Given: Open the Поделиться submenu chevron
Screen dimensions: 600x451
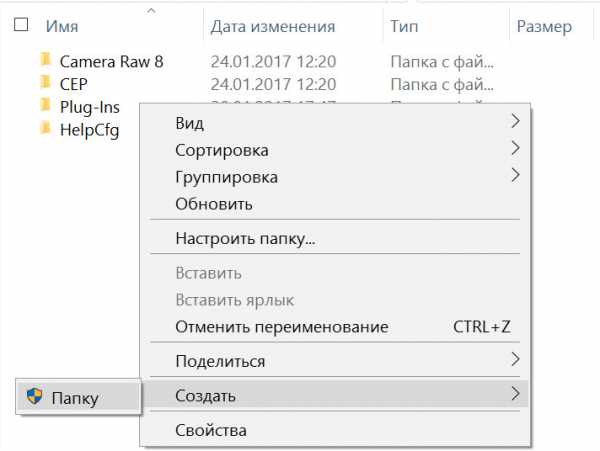Looking at the screenshot, I should coord(515,359).
